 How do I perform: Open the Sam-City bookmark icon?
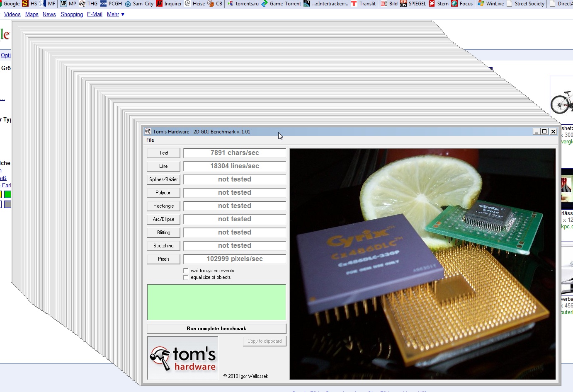pyautogui.click(x=128, y=3)
